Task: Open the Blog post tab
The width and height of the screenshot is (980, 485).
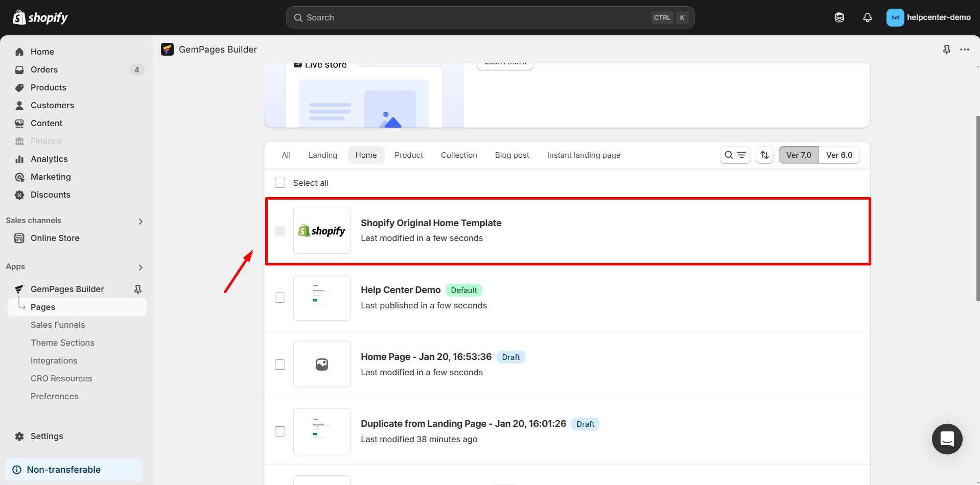Action: click(x=512, y=155)
